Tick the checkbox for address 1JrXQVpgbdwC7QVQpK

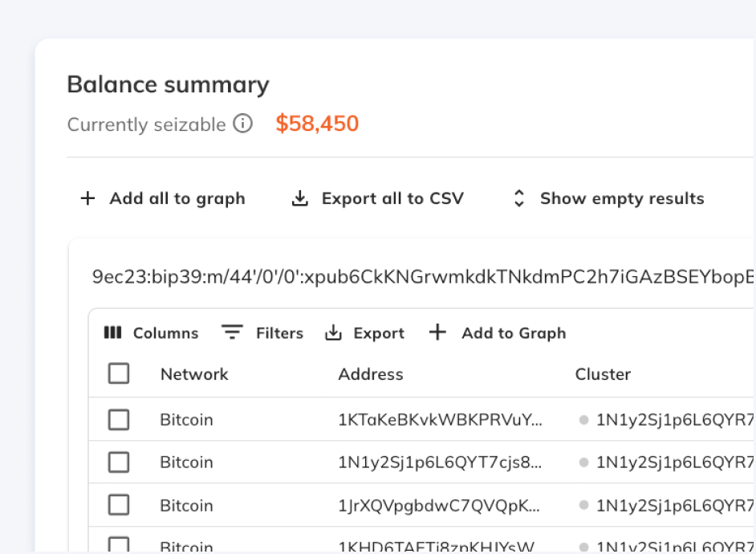point(119,505)
